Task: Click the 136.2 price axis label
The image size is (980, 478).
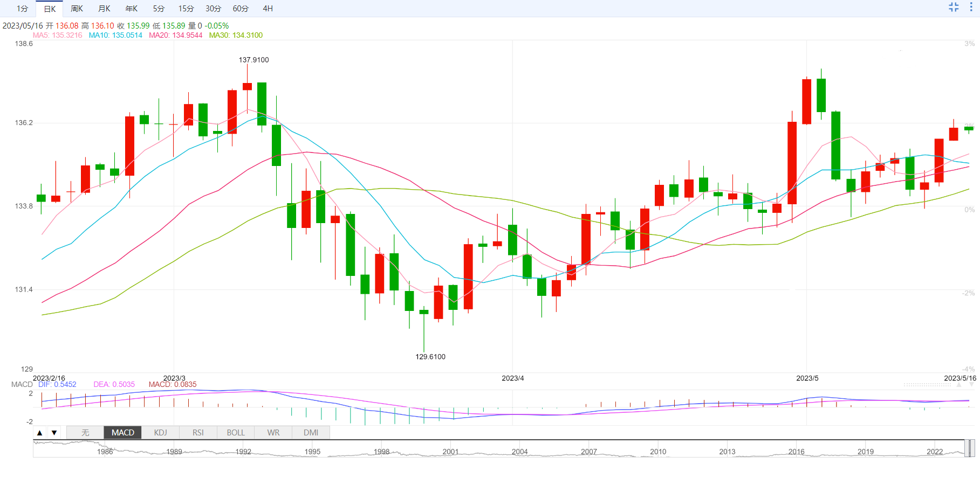Action: pyautogui.click(x=24, y=123)
